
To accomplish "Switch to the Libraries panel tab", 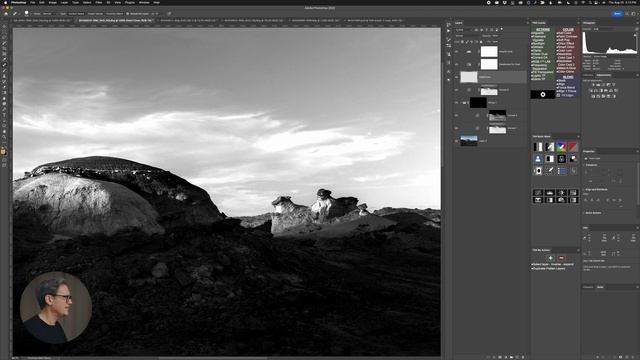I will point(588,75).
